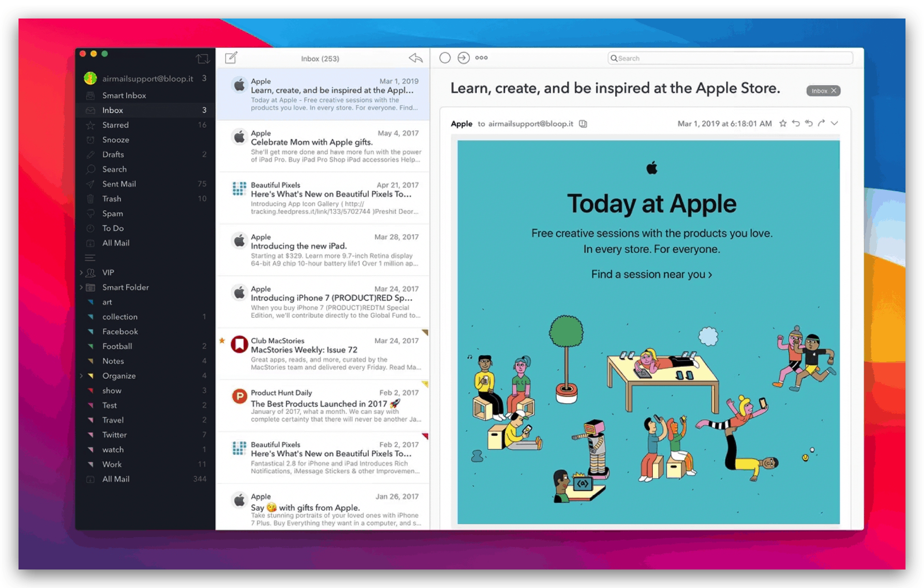This screenshot has width=924, height=588.
Task: Click the reply-all arrow in list header
Action: (x=415, y=58)
